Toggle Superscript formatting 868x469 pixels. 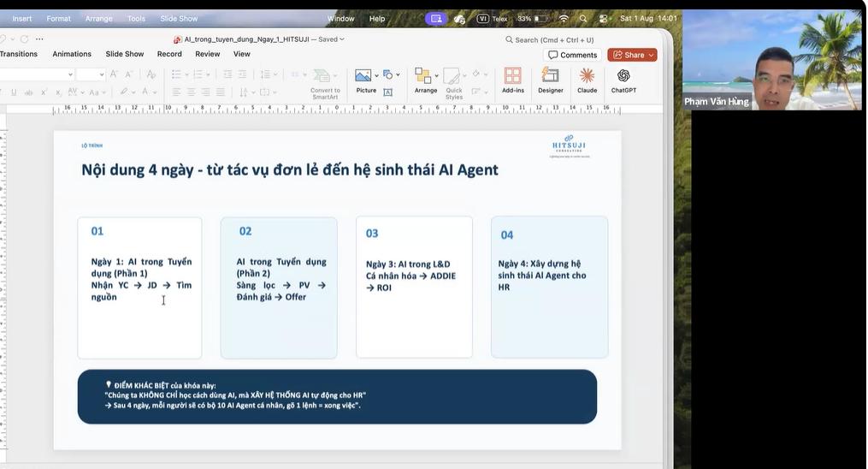tap(44, 92)
